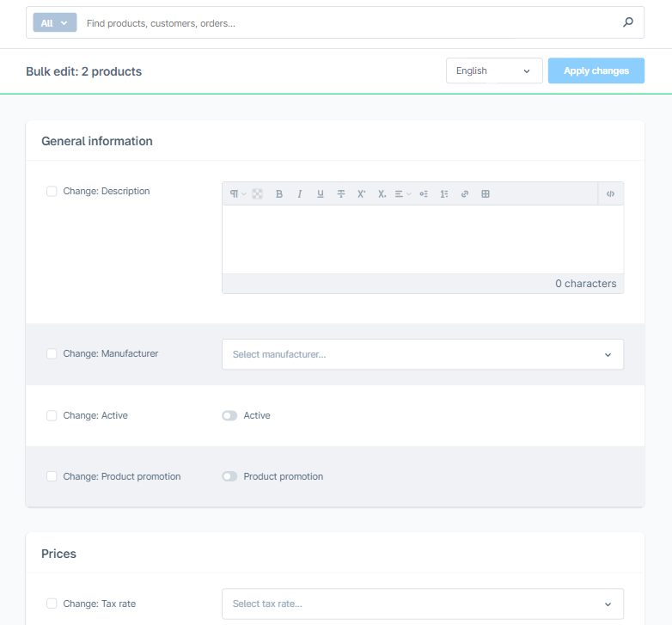Toggle bold formatting in description editor
This screenshot has width=672, height=625.
click(279, 194)
